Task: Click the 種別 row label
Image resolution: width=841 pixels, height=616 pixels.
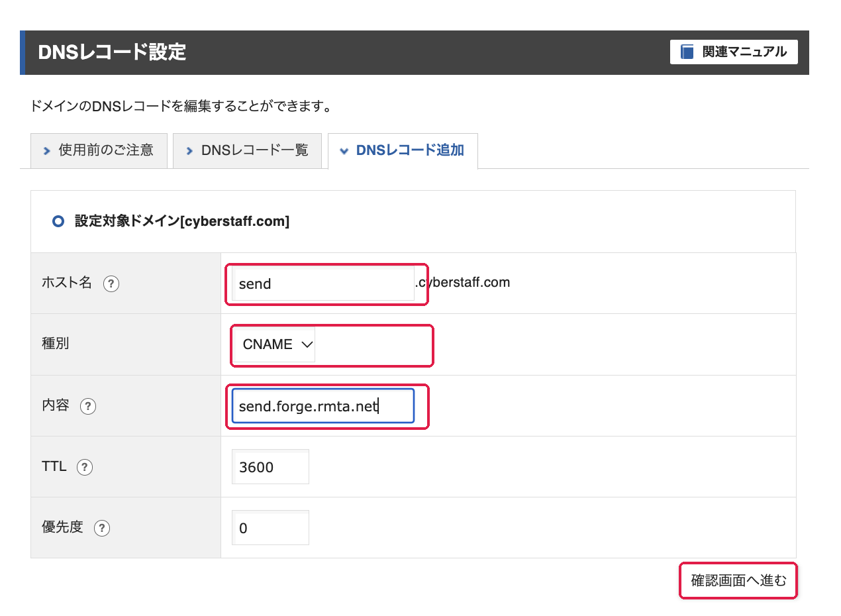Action: (56, 344)
